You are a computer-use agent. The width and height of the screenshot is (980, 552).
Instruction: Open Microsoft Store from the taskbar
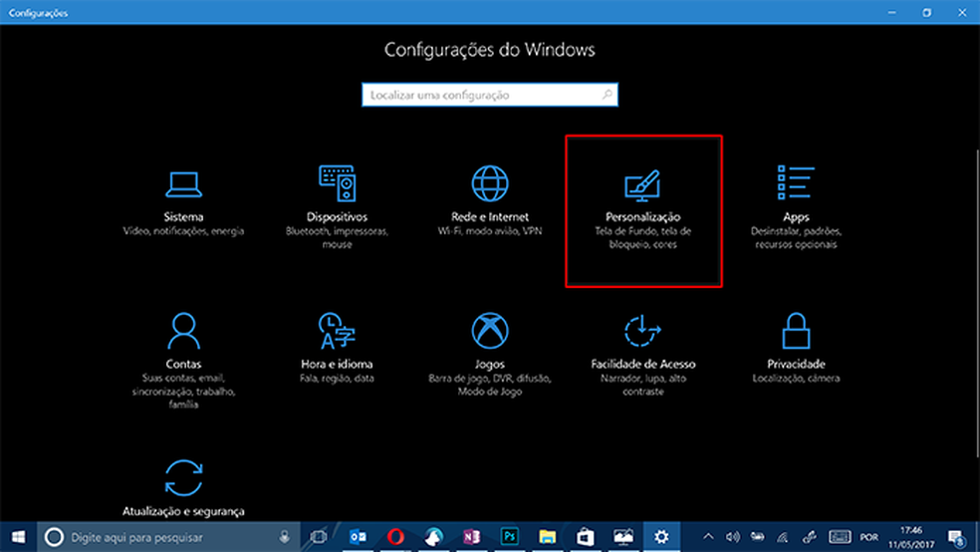point(585,537)
